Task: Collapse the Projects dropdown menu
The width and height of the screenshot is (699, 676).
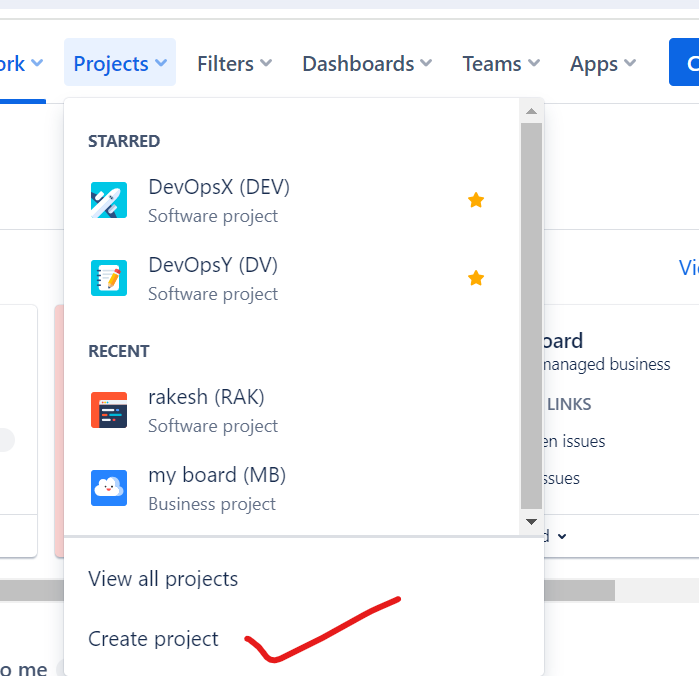Action: click(x=120, y=64)
